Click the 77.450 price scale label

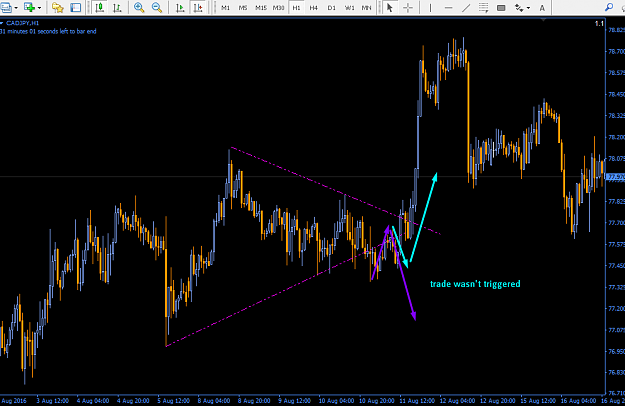pos(616,265)
